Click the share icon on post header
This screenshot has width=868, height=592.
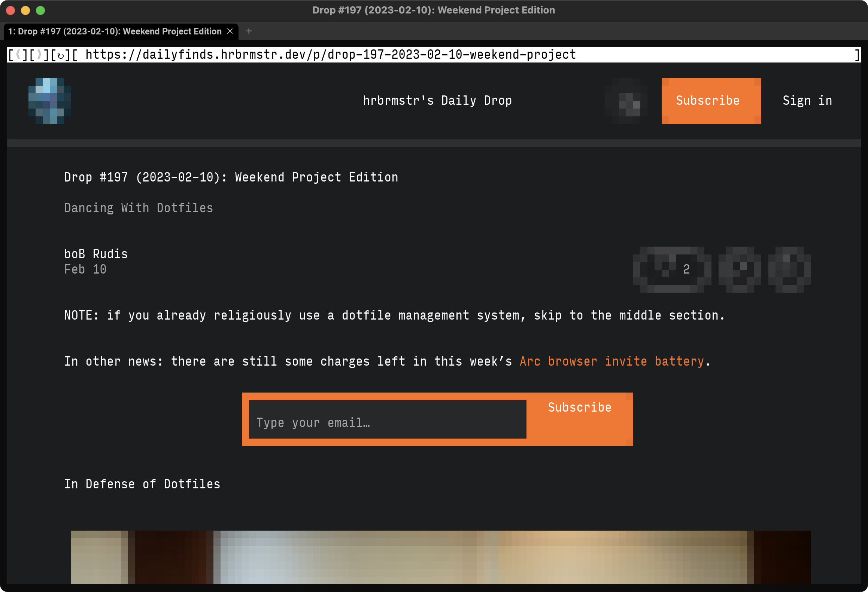click(x=789, y=269)
